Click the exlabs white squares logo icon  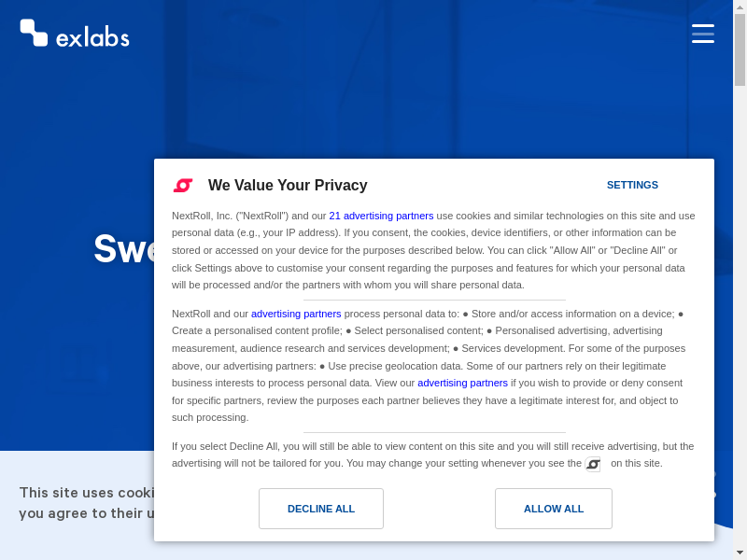(34, 33)
